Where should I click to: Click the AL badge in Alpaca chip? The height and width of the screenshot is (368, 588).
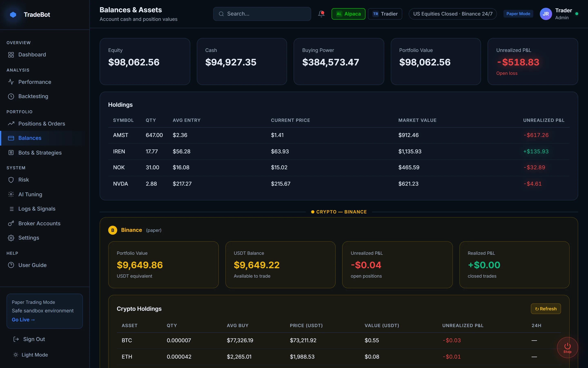339,14
